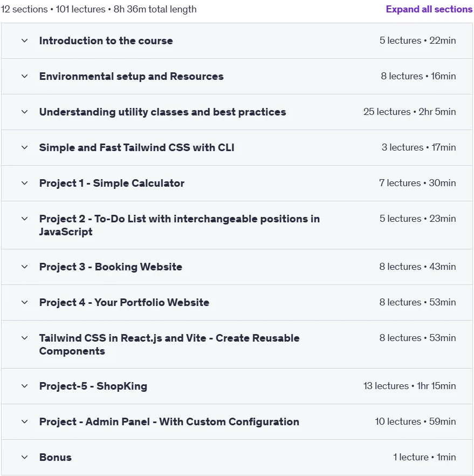Open chevron for Project 4 - Your Portfolio Website
This screenshot has height=476, width=474.
click(x=25, y=302)
